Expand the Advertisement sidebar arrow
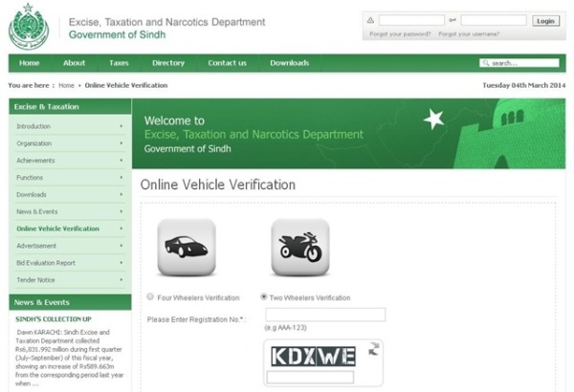This screenshot has width=574, height=392. 121,246
